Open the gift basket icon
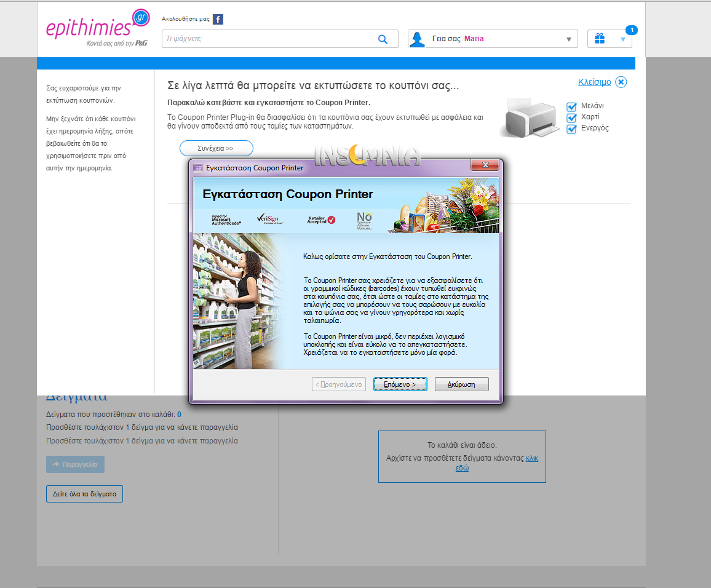Screen dimensions: 711x588 coord(600,39)
